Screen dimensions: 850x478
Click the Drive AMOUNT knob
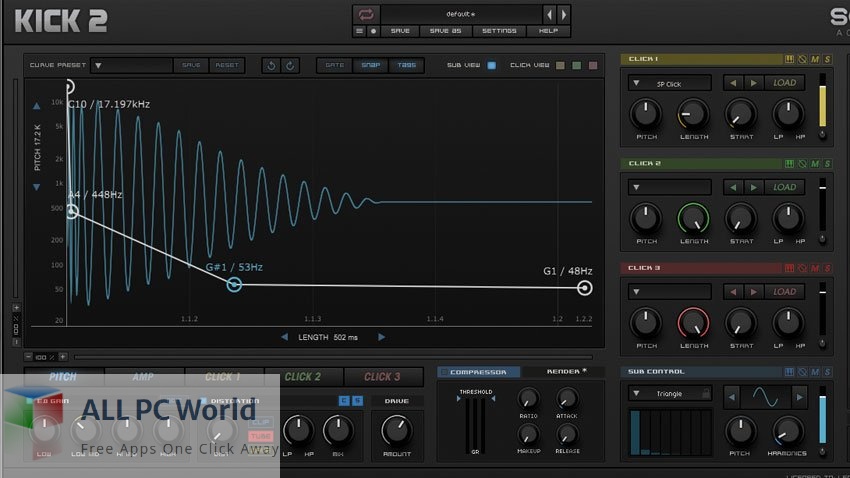tap(397, 431)
